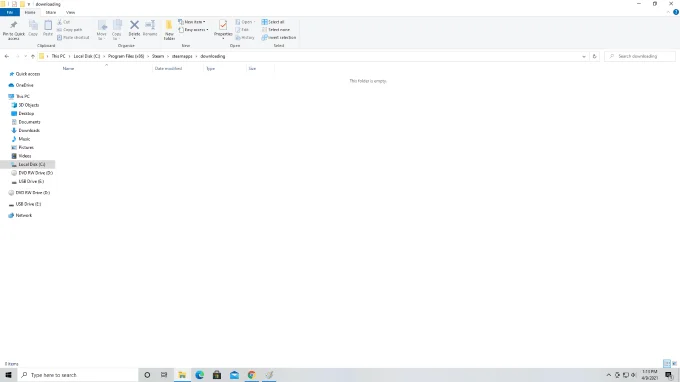Open the Share ribbon tab

51,13
